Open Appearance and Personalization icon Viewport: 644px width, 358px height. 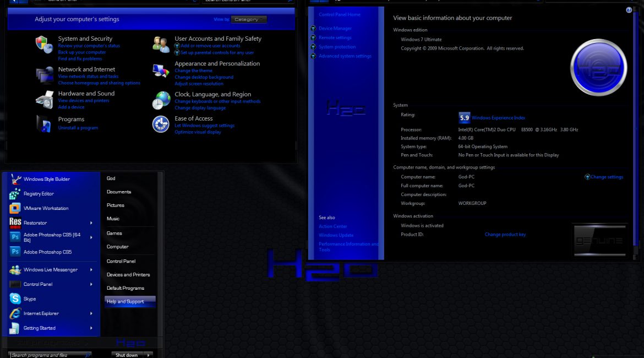161,71
